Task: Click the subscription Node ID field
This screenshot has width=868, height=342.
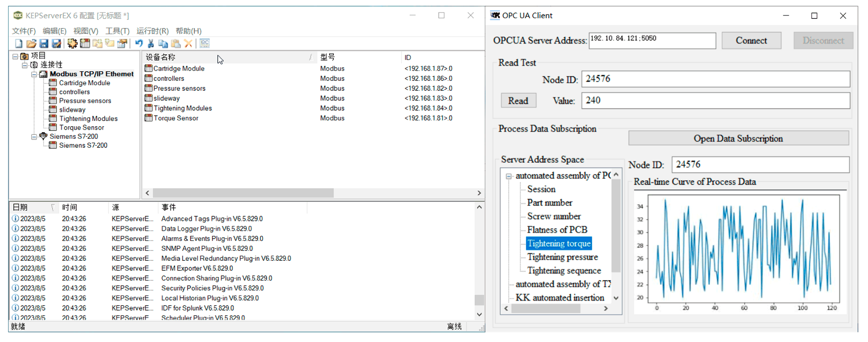Action: [761, 164]
